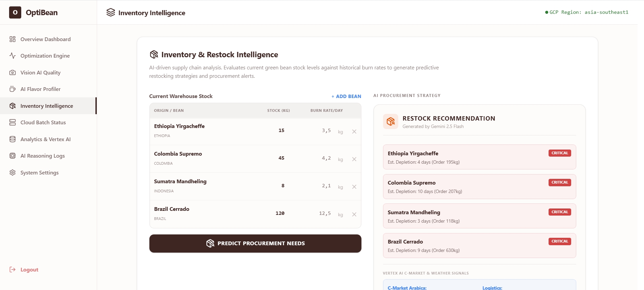Click the + ADD BEAN button
Screen dimensions: 644x290
[346, 96]
